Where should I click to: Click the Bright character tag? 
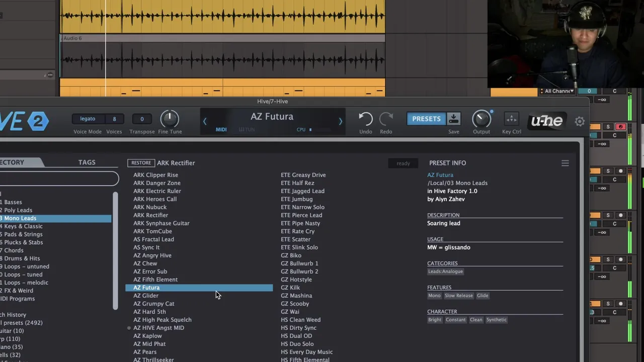click(435, 320)
